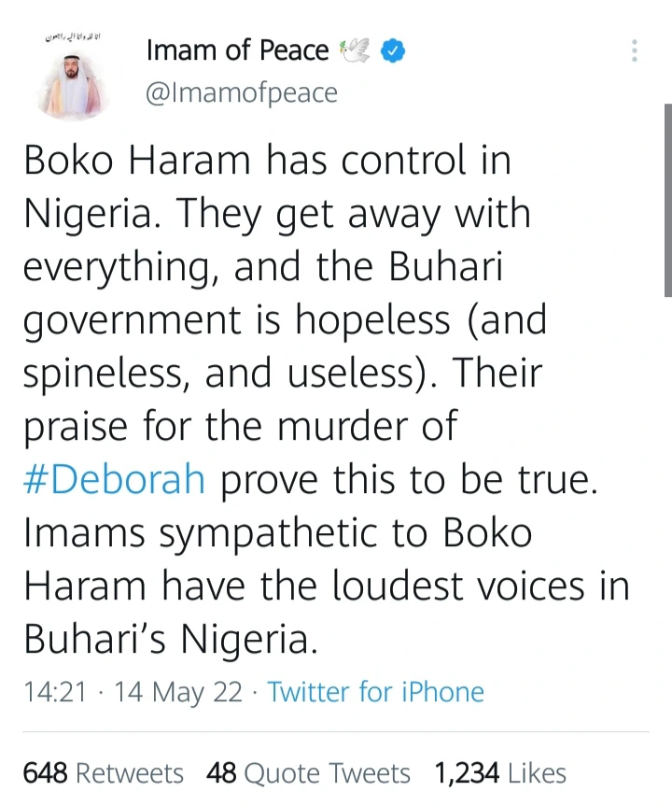Image resolution: width=672 pixels, height=805 pixels.
Task: Click the 14:21 timestamp
Action: click(x=54, y=692)
